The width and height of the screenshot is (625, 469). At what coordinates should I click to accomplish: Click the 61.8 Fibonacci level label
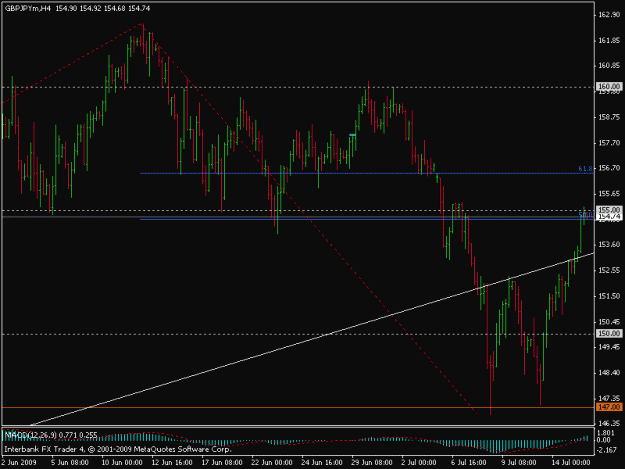[x=586, y=169]
